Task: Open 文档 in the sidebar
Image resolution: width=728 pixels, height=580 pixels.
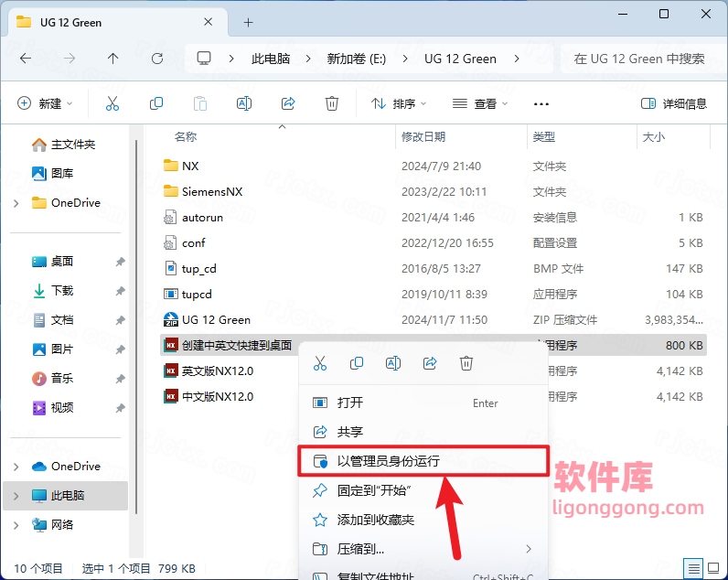Action: [x=52, y=319]
